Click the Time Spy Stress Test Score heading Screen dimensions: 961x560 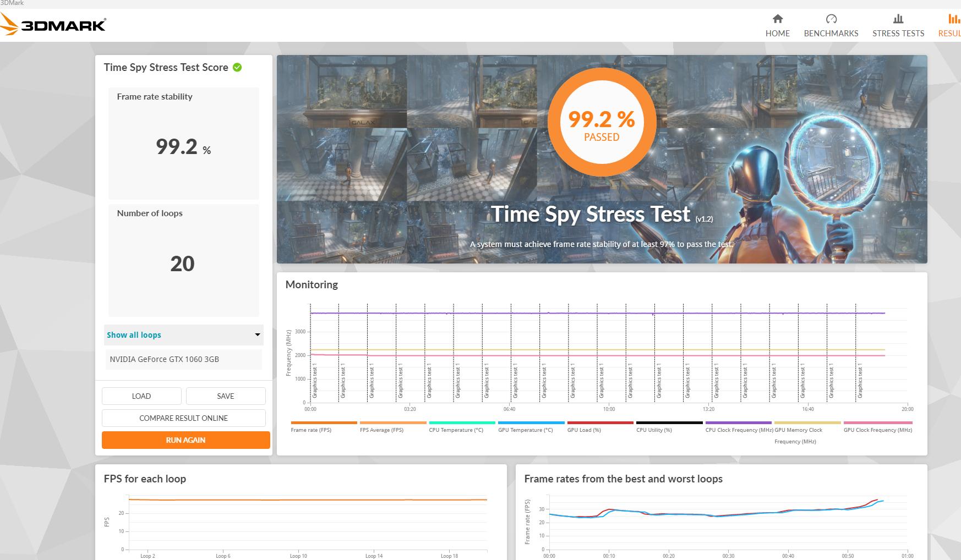(x=166, y=67)
